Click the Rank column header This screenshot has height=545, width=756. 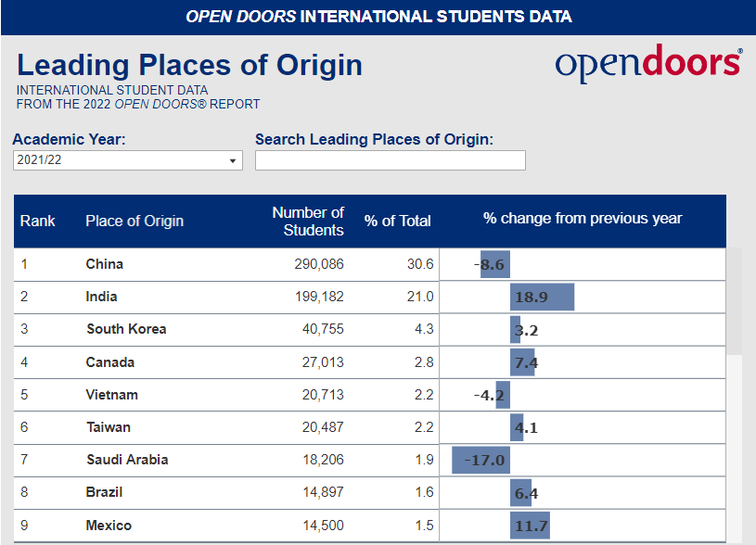38,221
